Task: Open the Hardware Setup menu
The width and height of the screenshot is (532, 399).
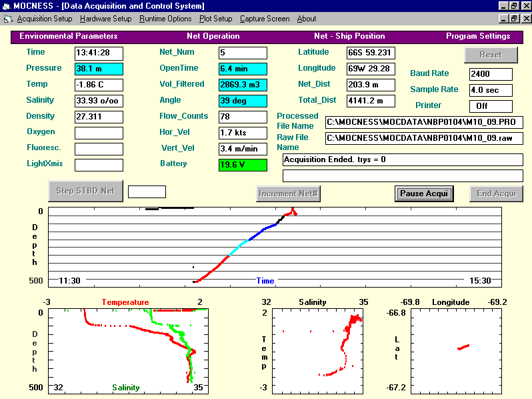Action: tap(105, 19)
